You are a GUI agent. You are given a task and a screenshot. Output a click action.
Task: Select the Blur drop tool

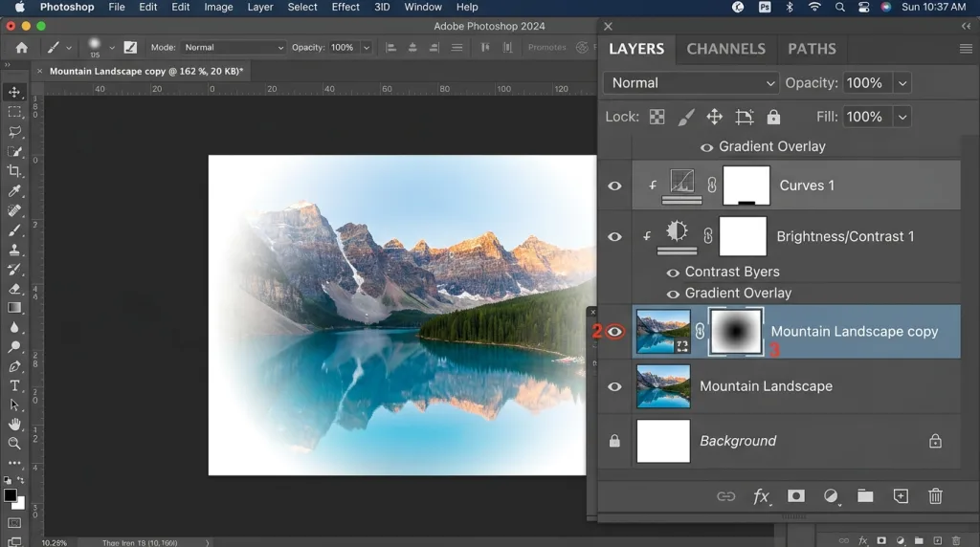click(x=14, y=328)
